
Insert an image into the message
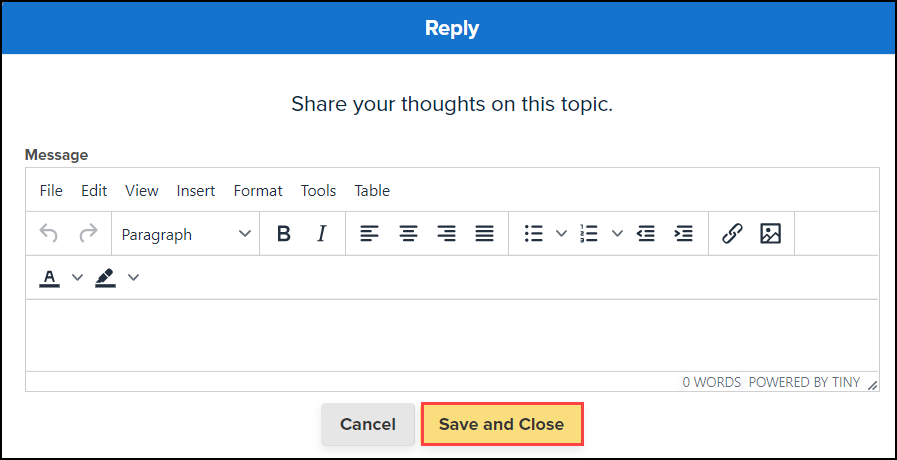770,234
